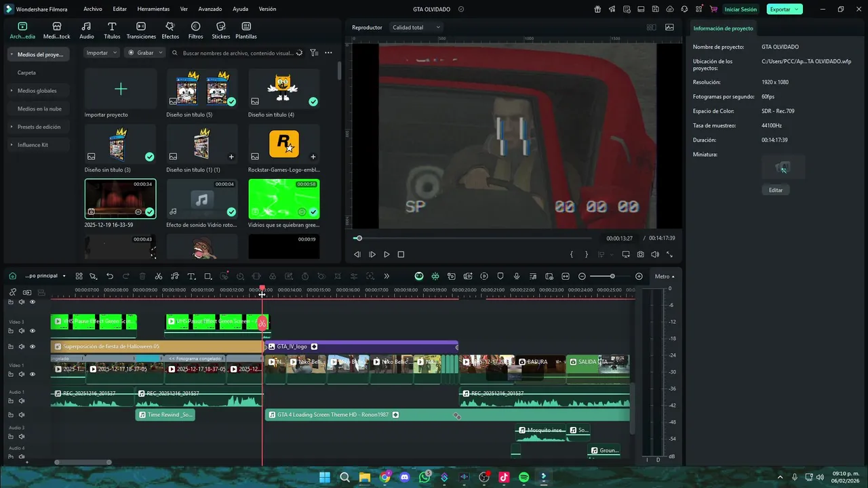
Task: Open the support headset icon
Action: [x=684, y=9]
